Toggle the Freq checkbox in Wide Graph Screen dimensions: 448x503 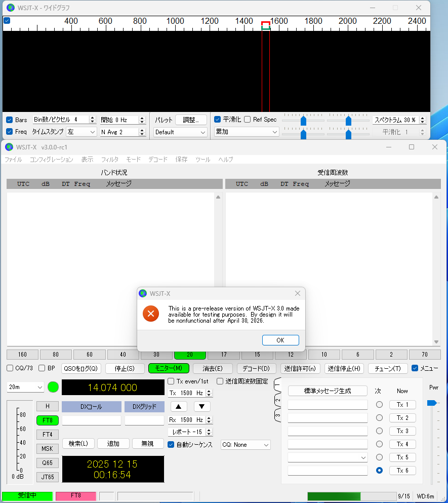[9, 132]
